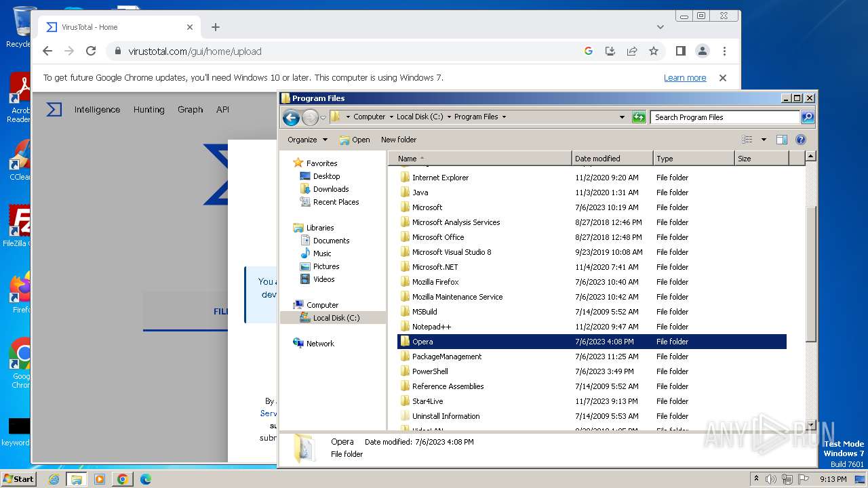Click the Google icon in the address bar
This screenshot has height=488, width=868.
pos(589,51)
